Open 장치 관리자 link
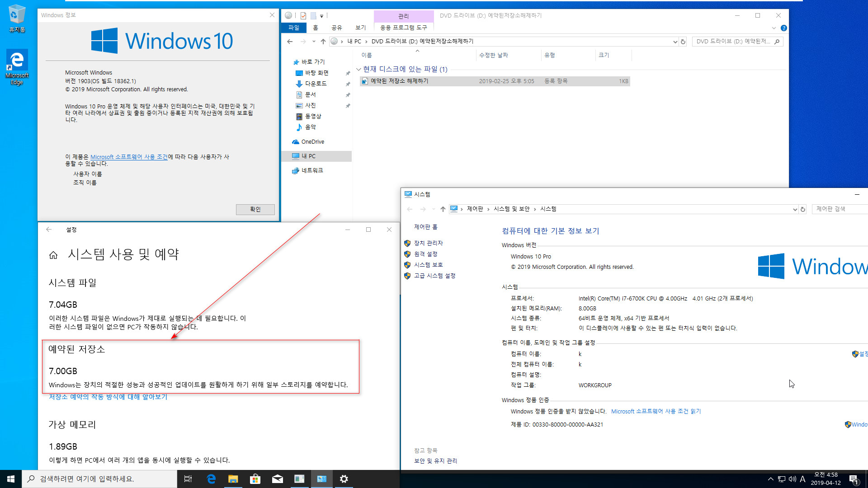This screenshot has width=868, height=488. tap(428, 243)
